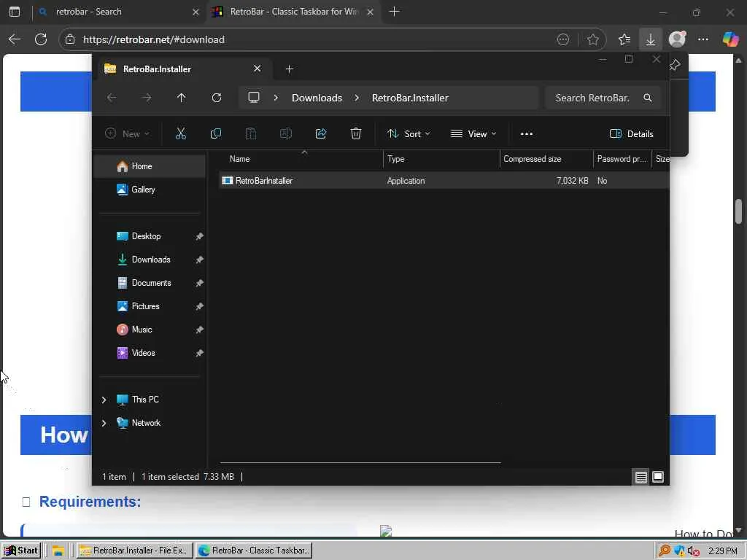Click the 7,032 KB compressed size cell
This screenshot has width=747, height=560.
[572, 181]
